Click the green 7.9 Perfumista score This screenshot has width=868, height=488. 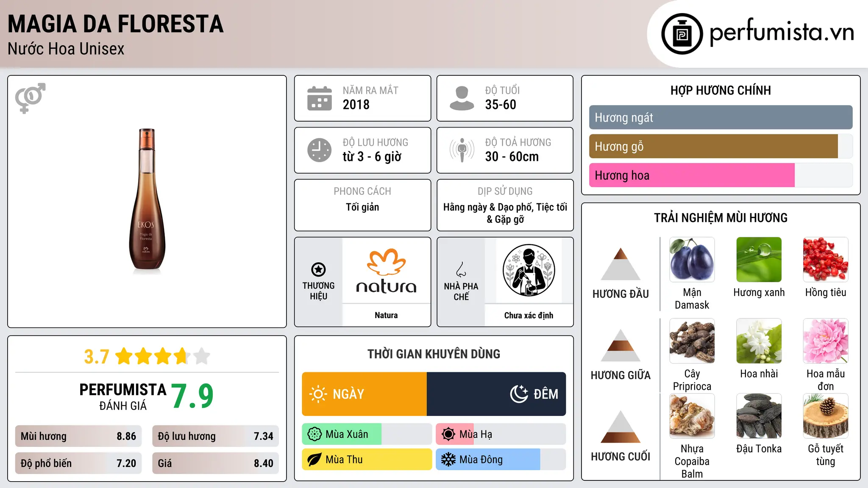coord(192,396)
